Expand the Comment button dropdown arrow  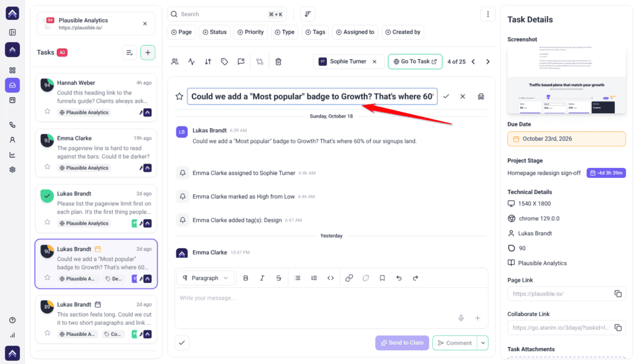483,343
